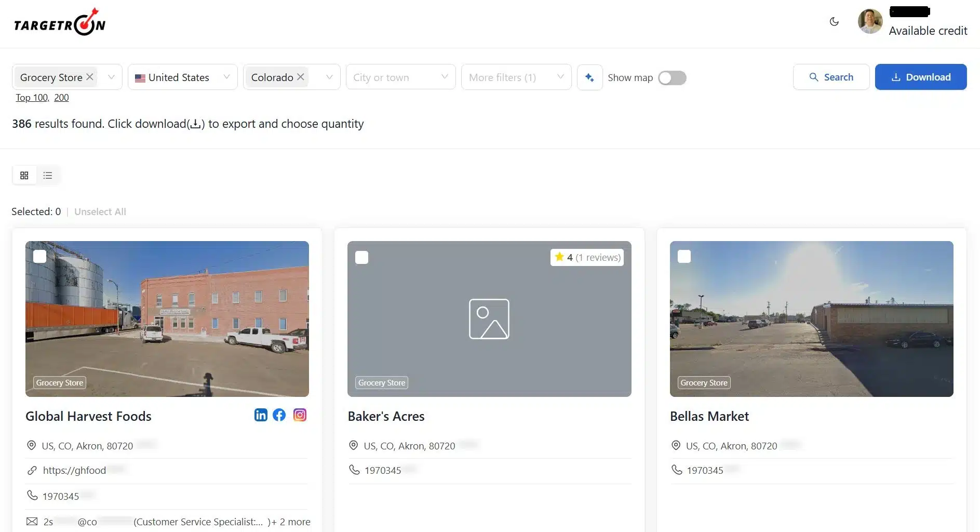
Task: Click Baker's Acres phone number 1970345
Action: coord(383,470)
